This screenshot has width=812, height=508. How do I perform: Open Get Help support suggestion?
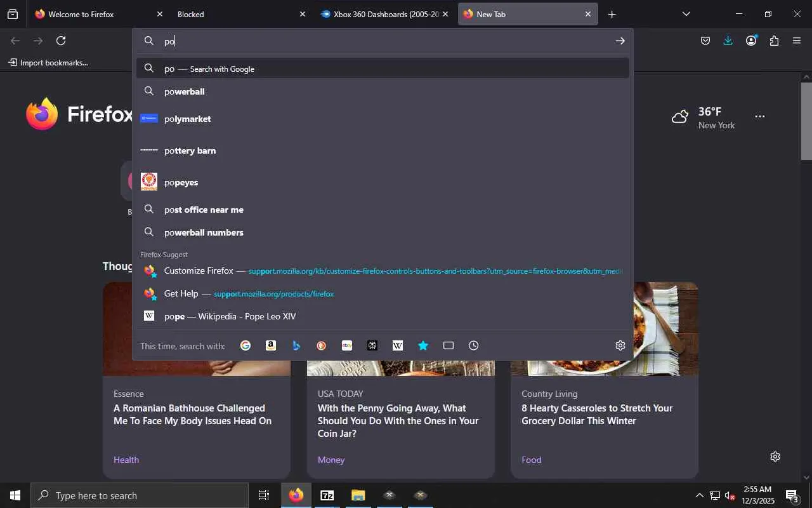tap(383, 293)
